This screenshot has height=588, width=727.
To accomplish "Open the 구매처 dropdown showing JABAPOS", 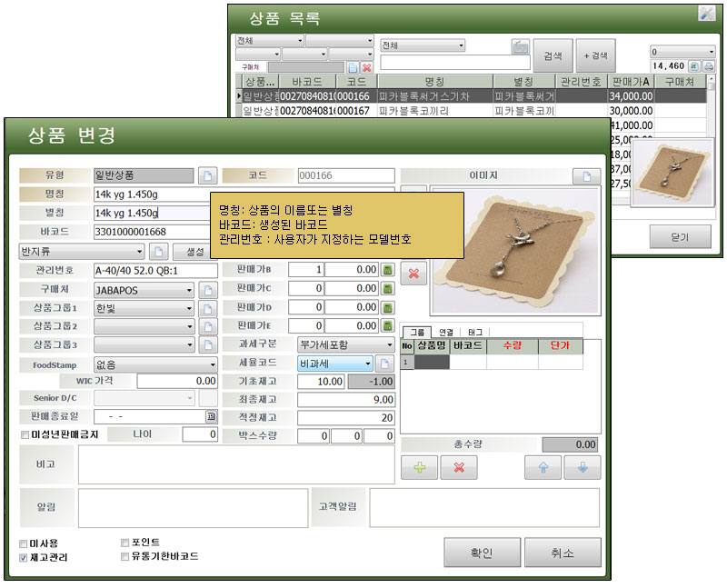I will pyautogui.click(x=189, y=290).
